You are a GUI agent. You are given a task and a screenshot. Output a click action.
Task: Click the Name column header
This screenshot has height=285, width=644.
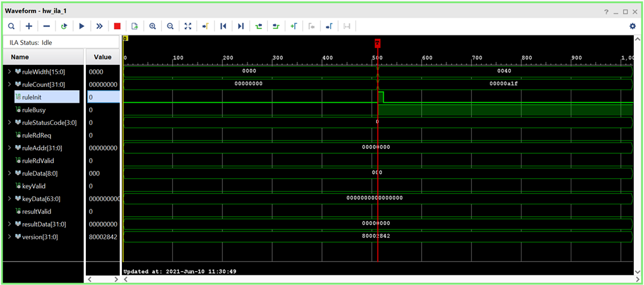(43, 57)
